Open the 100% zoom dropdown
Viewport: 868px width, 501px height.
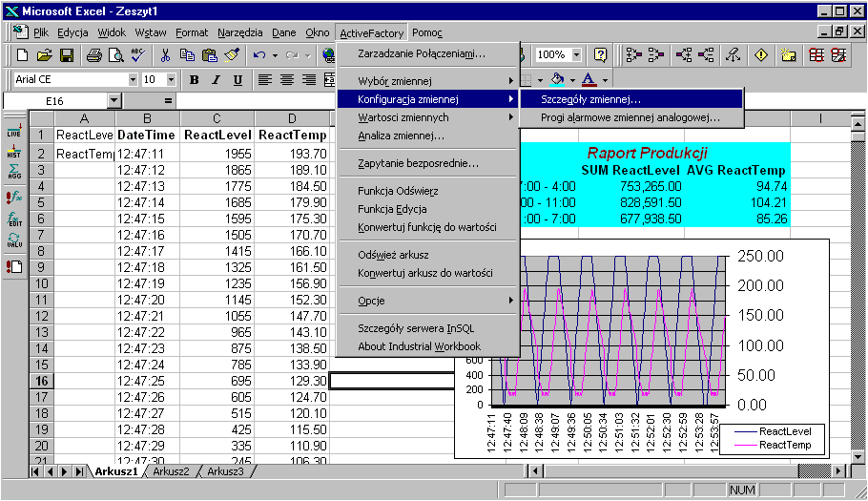point(576,54)
